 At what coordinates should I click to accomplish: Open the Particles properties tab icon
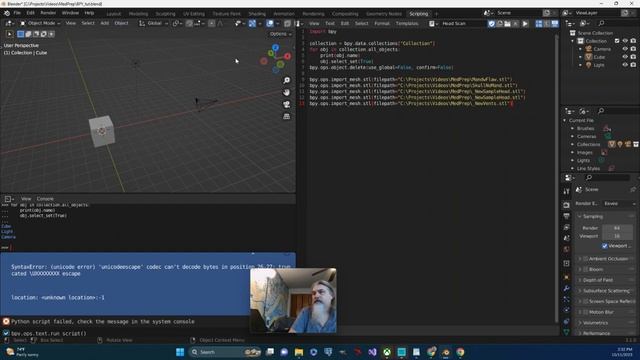click(566, 299)
